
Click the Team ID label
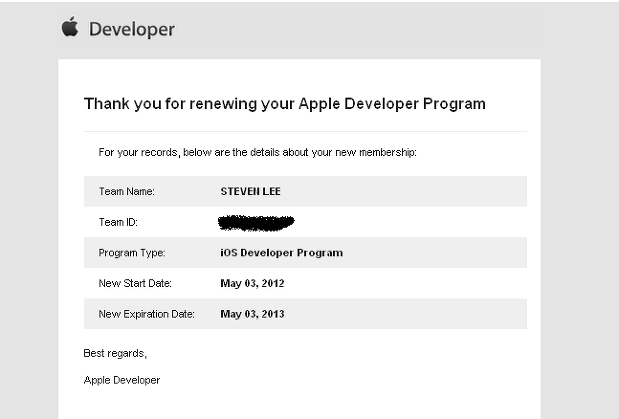(118, 222)
